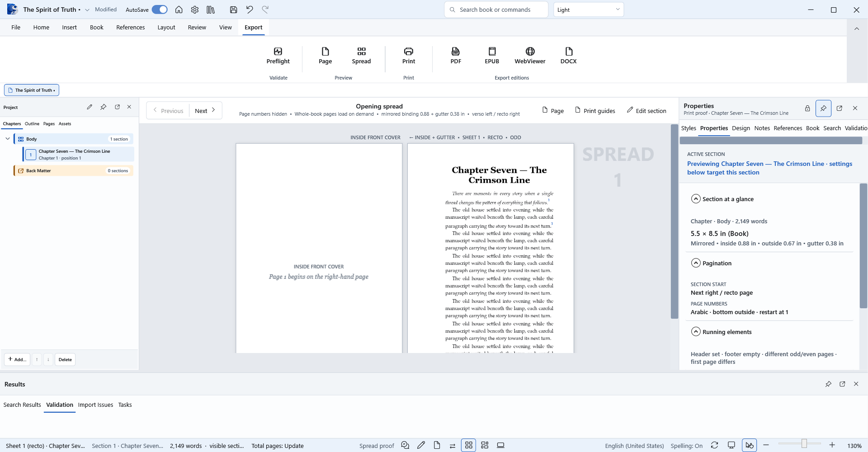Open English (United States) language selector
868x452 pixels.
634,446
